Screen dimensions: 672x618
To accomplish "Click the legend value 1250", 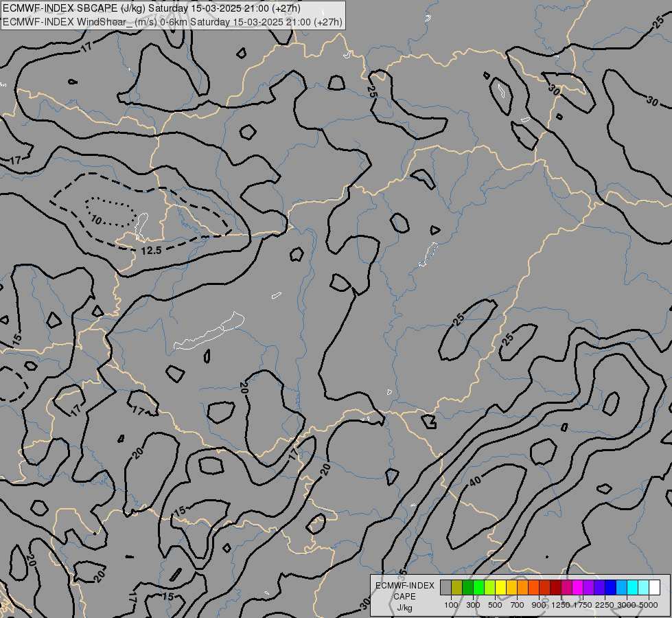I will tap(561, 605).
